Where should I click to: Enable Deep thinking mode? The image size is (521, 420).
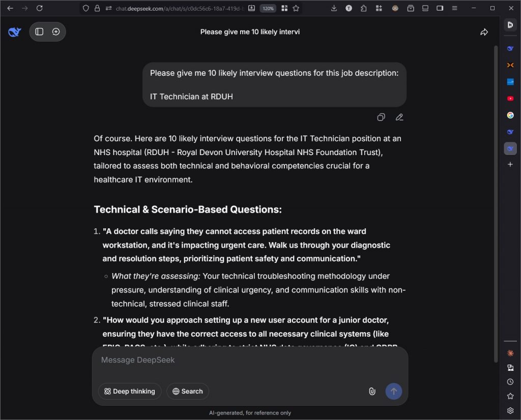[x=129, y=391]
